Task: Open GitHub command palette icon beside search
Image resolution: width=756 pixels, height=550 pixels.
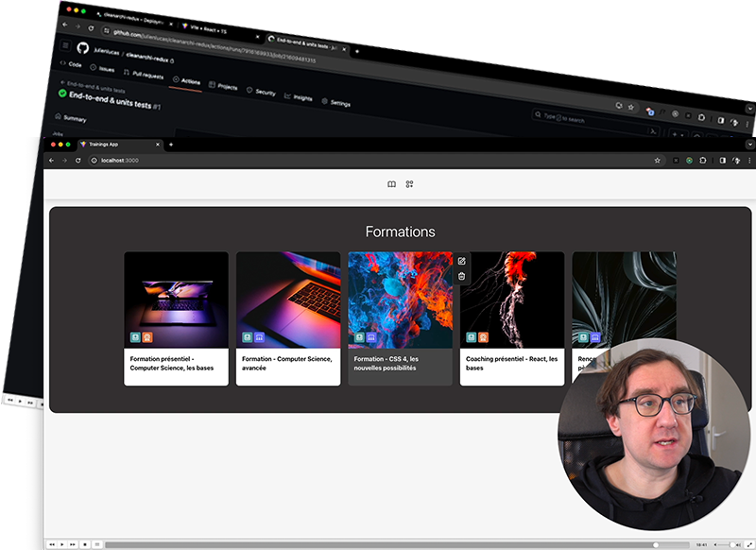Action: click(653, 130)
